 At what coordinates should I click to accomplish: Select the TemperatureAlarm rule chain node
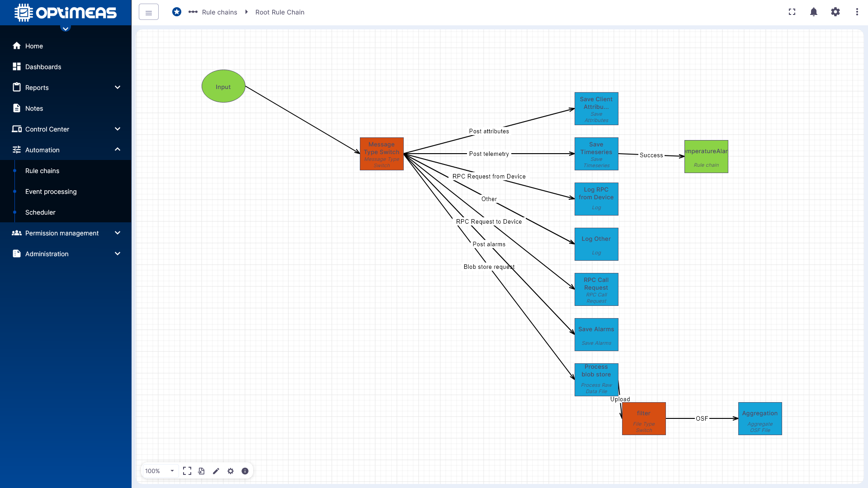pos(706,156)
